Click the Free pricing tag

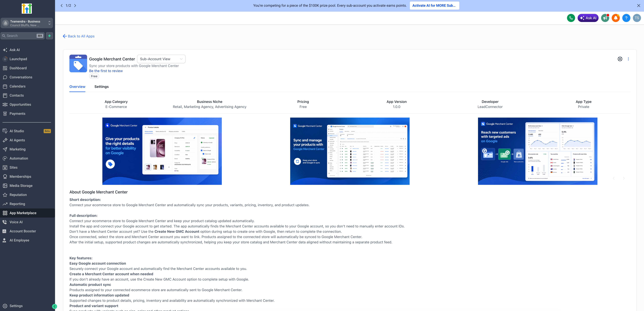94,76
